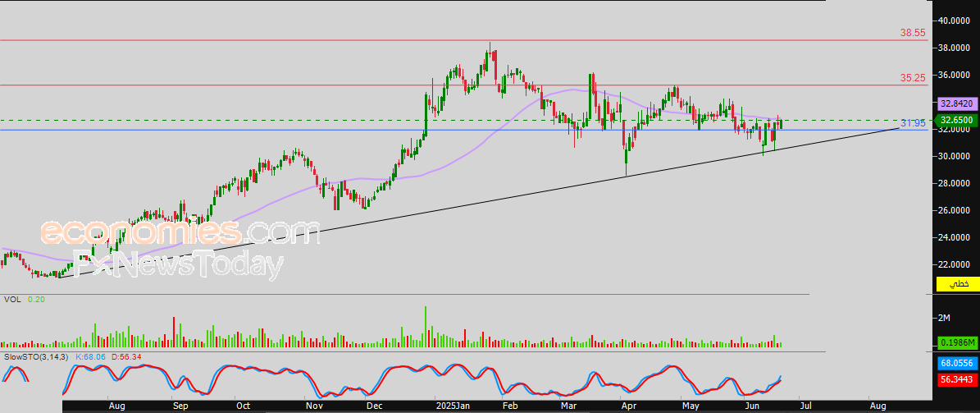This screenshot has width=980, height=413.
Task: Click the K:68.06 readout text
Action: 92,356
